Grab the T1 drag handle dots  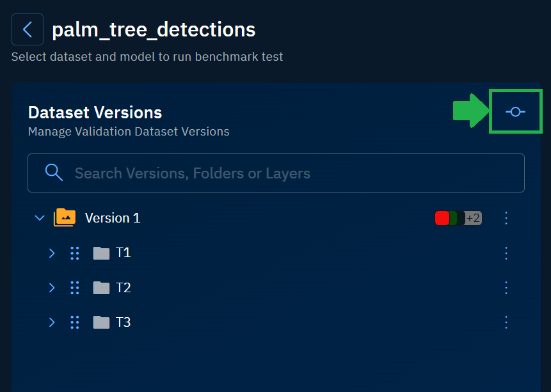coord(74,253)
